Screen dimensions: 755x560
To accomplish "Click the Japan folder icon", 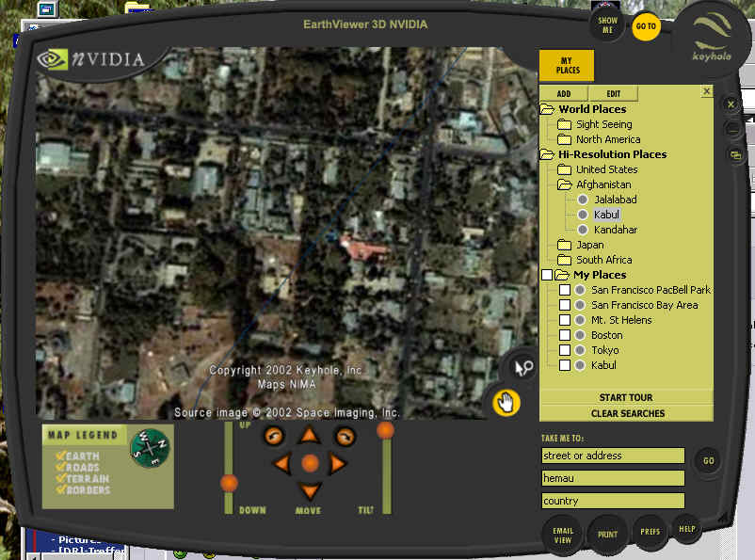I will [x=564, y=245].
